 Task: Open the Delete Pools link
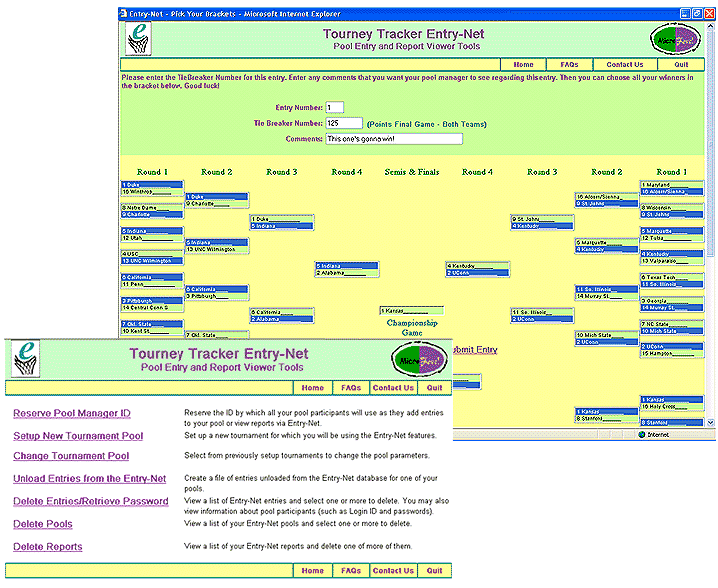click(x=43, y=524)
